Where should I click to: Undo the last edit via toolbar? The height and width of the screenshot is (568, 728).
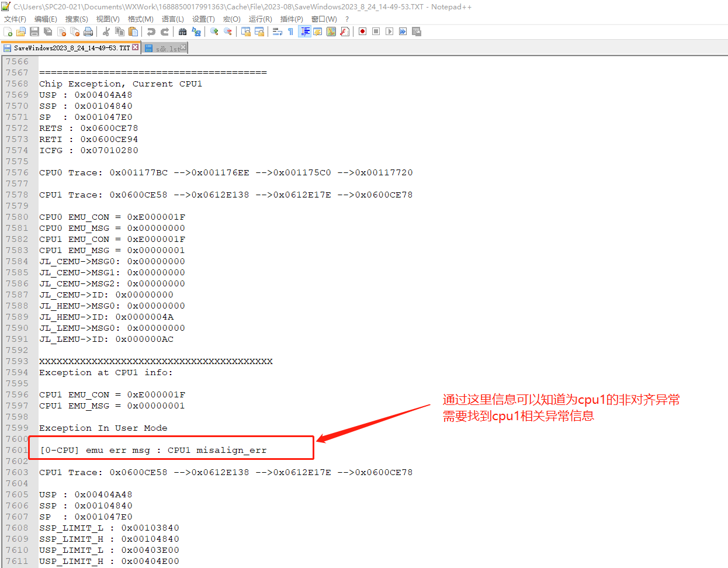[151, 32]
